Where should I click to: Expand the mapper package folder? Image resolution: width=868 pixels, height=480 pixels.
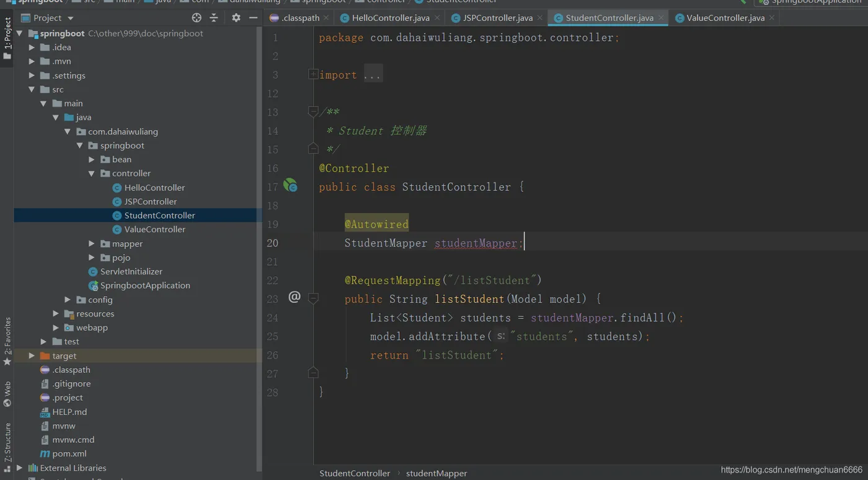tap(92, 244)
